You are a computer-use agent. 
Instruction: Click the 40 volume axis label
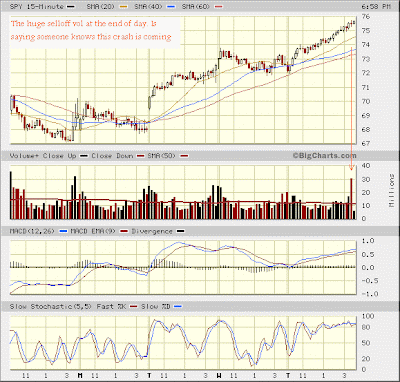click(x=366, y=166)
